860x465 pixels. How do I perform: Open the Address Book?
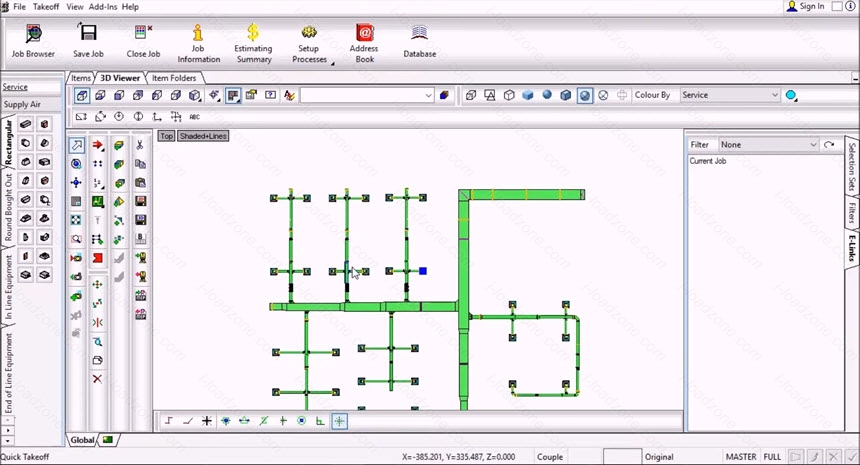click(x=364, y=43)
